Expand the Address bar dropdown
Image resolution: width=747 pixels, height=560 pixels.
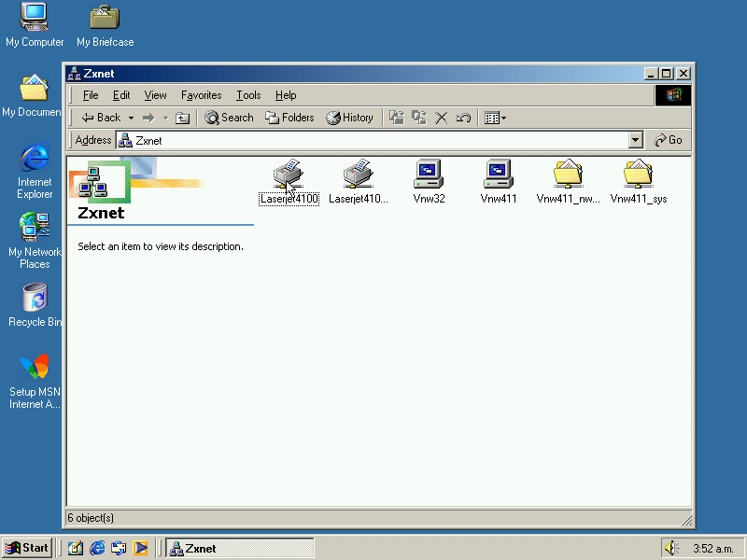pyautogui.click(x=636, y=141)
